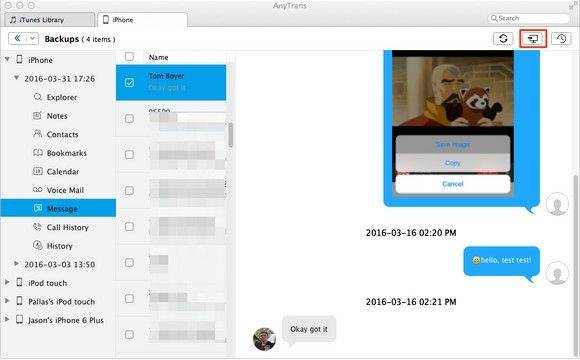Click the Name column header
580x360 pixels.
tap(158, 57)
